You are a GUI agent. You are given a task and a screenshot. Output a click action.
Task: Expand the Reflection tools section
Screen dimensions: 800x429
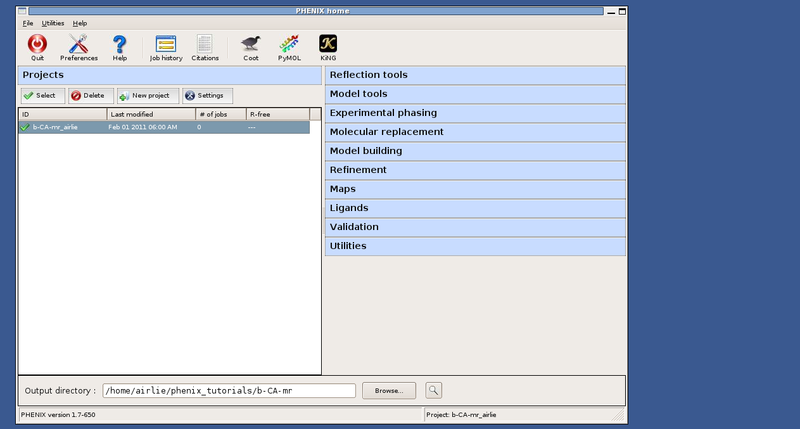(x=475, y=75)
